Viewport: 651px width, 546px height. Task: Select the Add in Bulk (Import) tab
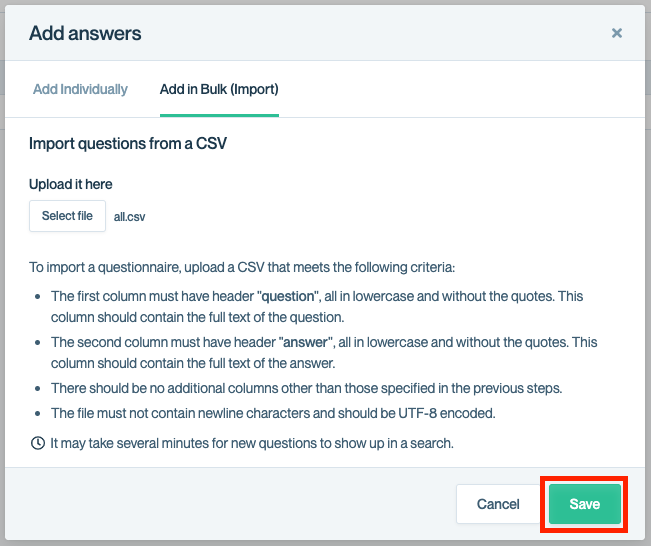219,89
